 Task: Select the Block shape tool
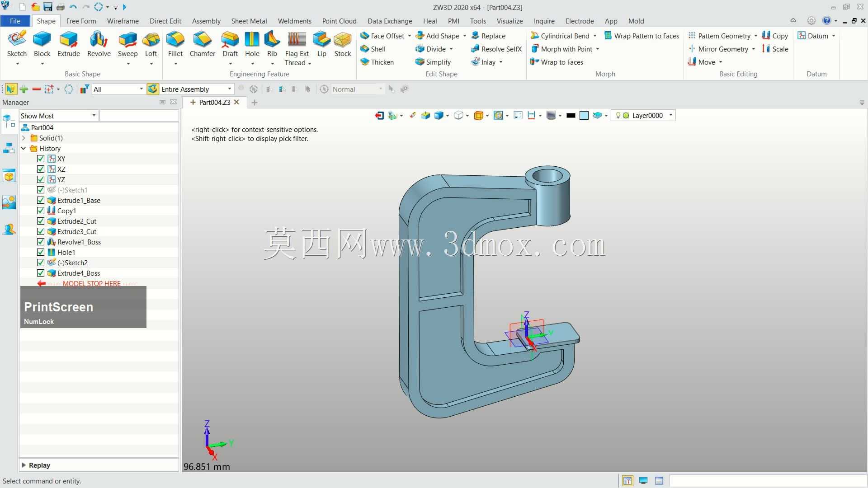tap(42, 44)
